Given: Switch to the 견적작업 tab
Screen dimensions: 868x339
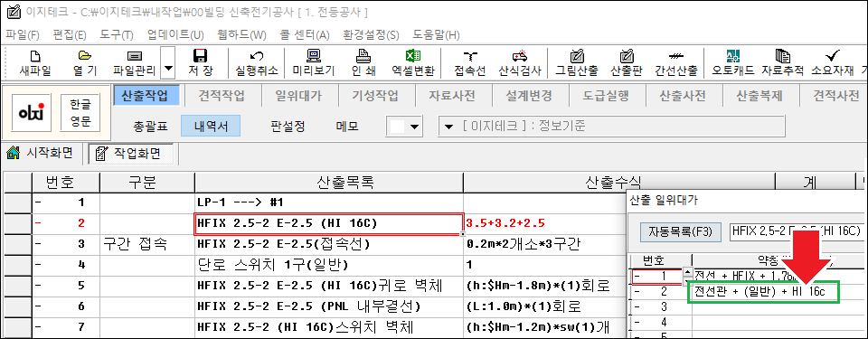Looking at the screenshot, I should point(222,95).
